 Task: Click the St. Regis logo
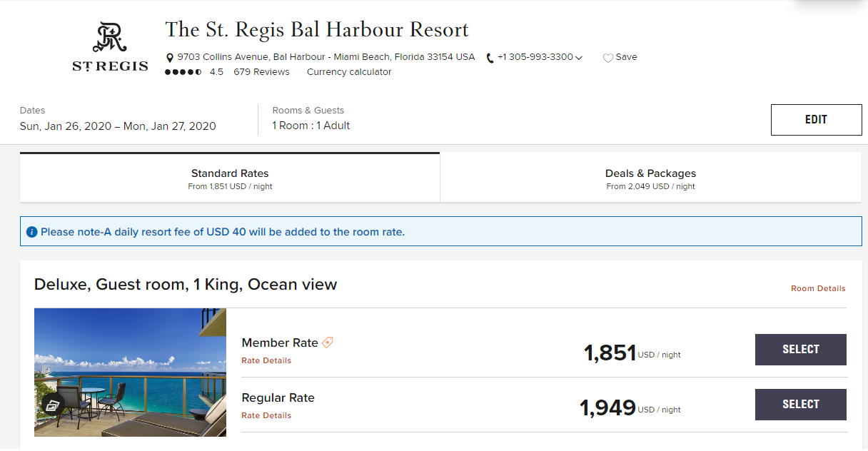110,46
